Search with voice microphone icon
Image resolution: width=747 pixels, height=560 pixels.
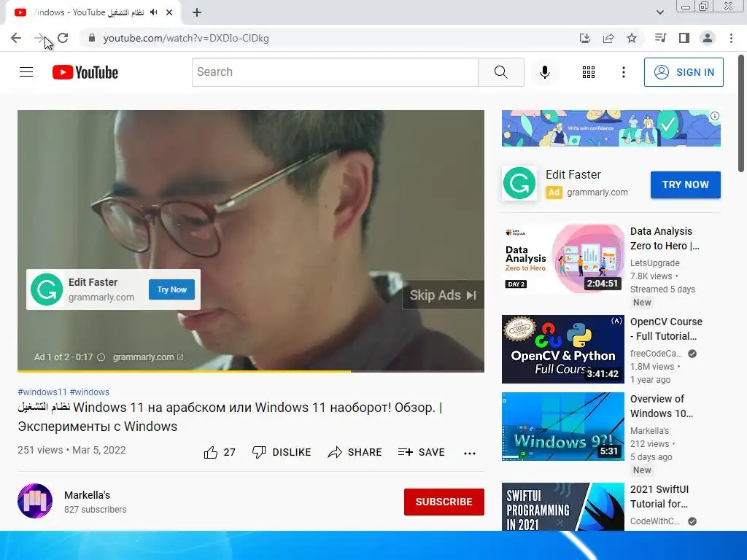point(544,72)
